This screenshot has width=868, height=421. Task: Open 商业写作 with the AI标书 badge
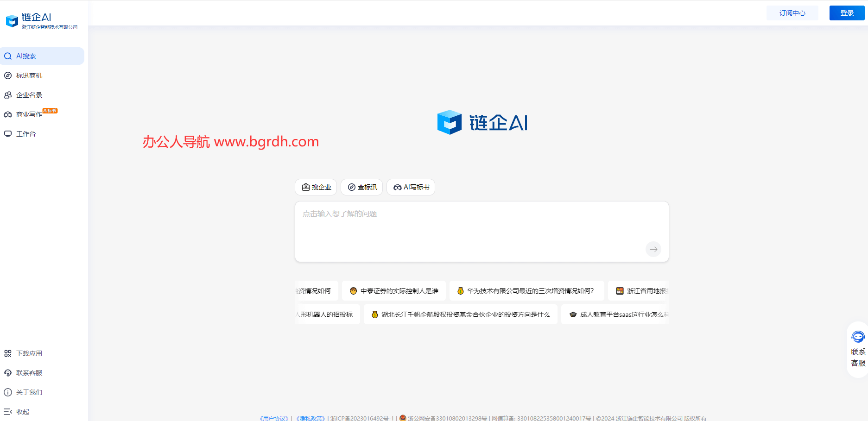coord(29,114)
